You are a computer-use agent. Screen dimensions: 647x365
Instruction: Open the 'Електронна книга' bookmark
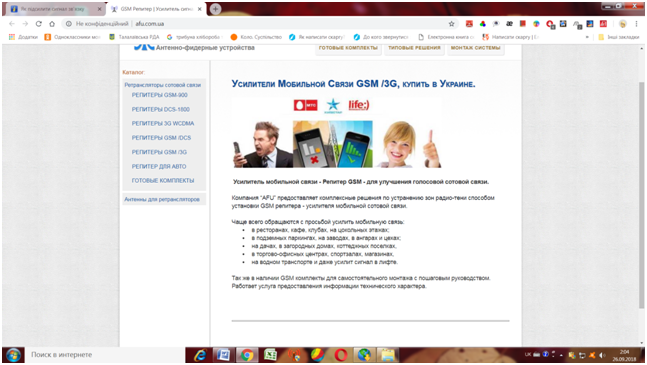coord(446,37)
